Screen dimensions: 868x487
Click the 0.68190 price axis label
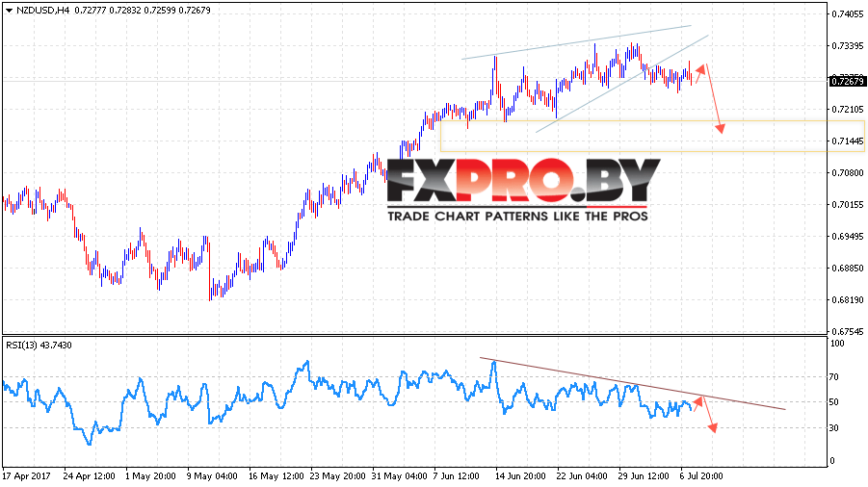[848, 300]
